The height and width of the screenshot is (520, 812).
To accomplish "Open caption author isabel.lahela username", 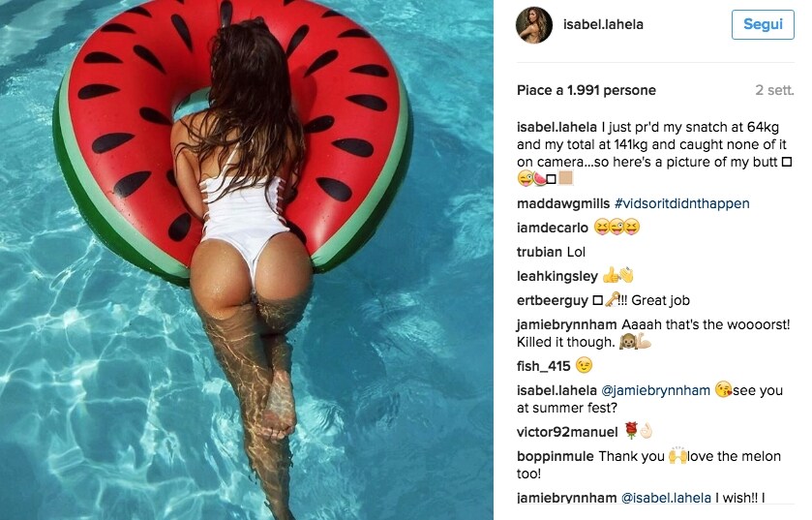I will pyautogui.click(x=556, y=127).
